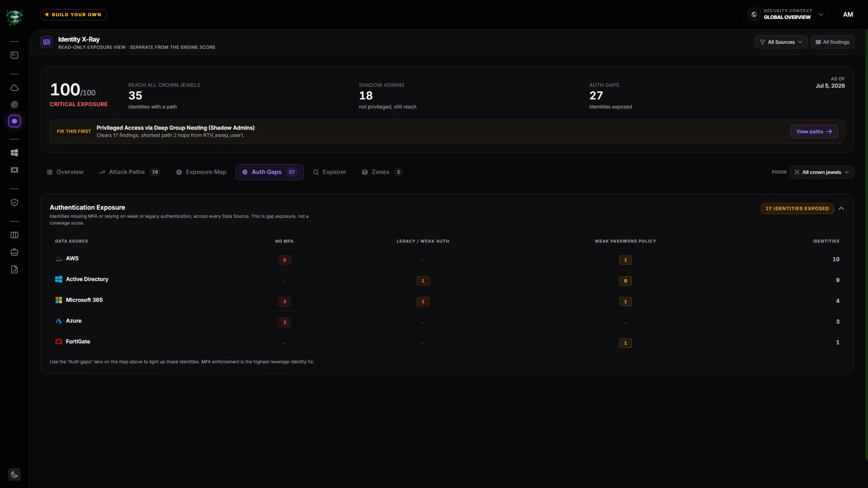Open the terminal icon in sidebar
The image size is (868, 488).
tap(14, 55)
